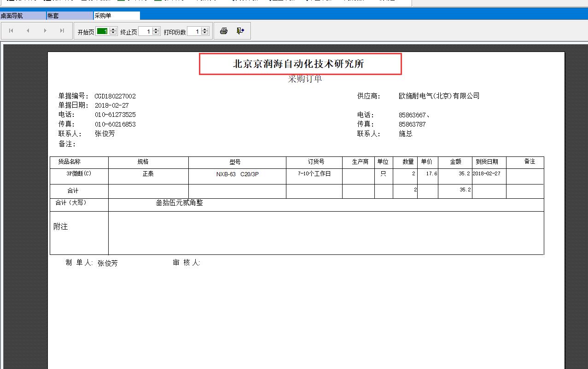Click the 打印份数 copies field
Screen dimensions: 588x369
(x=194, y=31)
